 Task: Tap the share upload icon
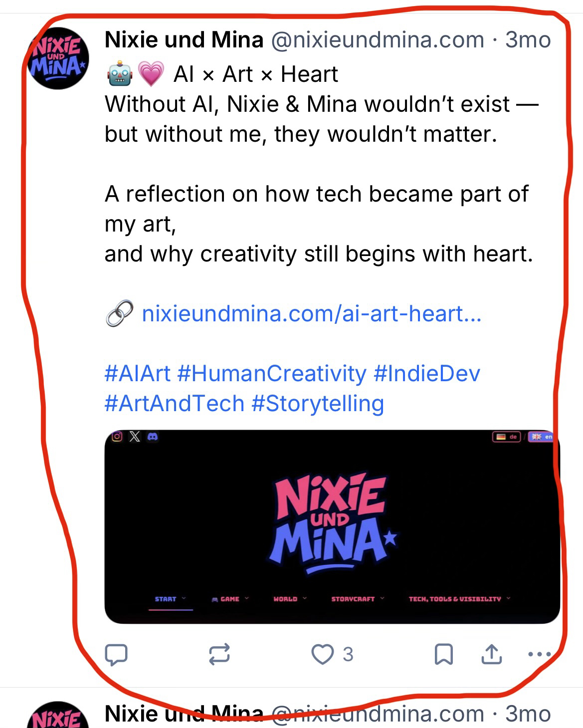coord(491,654)
